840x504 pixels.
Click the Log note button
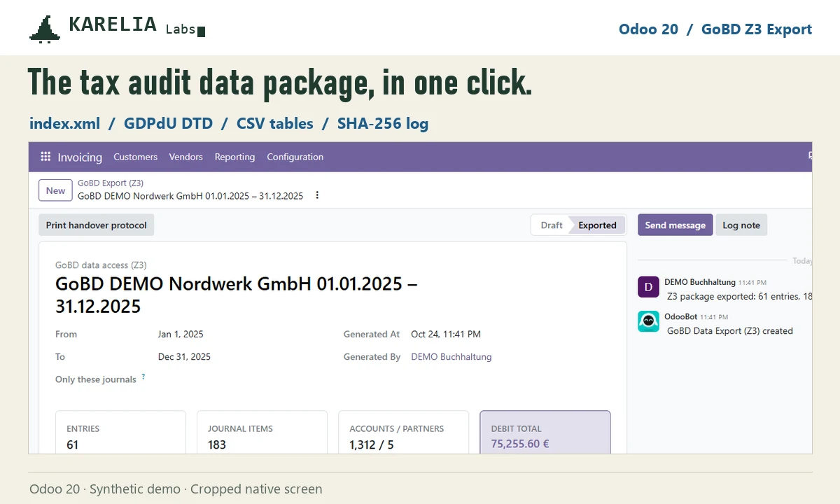pos(741,225)
